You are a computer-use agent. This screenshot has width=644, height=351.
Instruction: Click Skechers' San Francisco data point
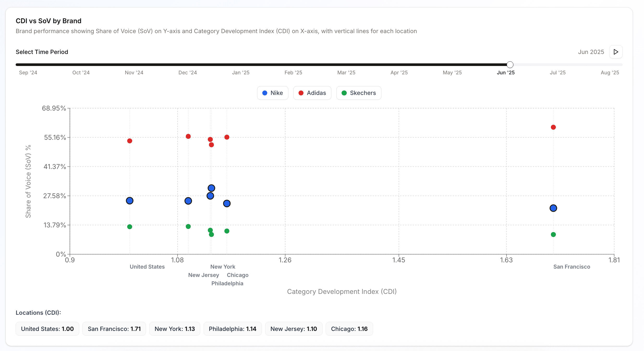pos(553,234)
